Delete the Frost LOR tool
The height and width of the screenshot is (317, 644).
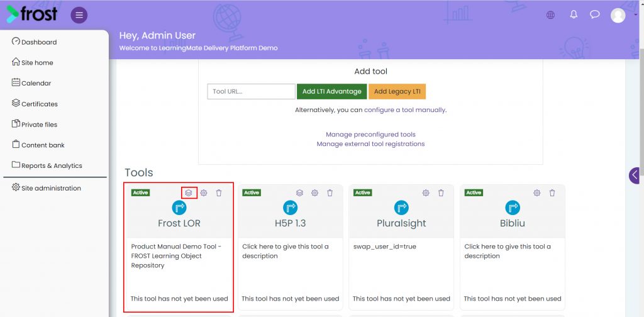[219, 192]
